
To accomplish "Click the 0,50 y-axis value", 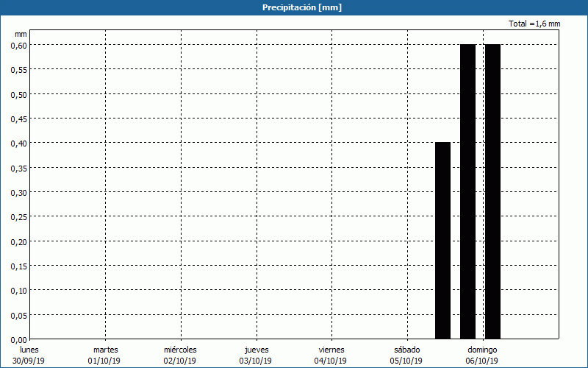I will (19, 95).
